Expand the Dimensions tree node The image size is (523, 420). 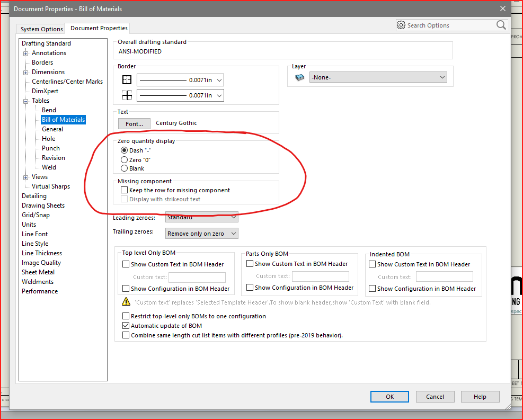(x=25, y=72)
